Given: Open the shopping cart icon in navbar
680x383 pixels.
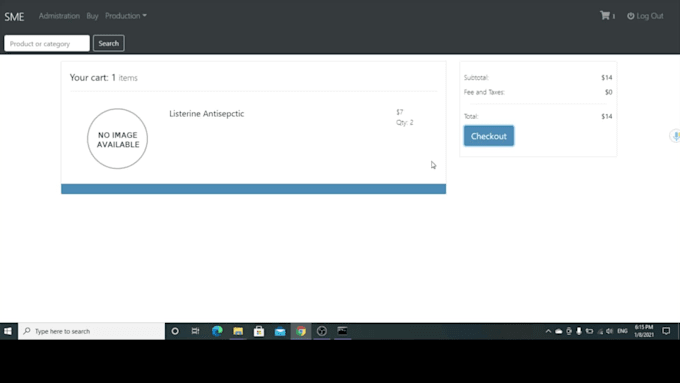Looking at the screenshot, I should click(x=605, y=16).
